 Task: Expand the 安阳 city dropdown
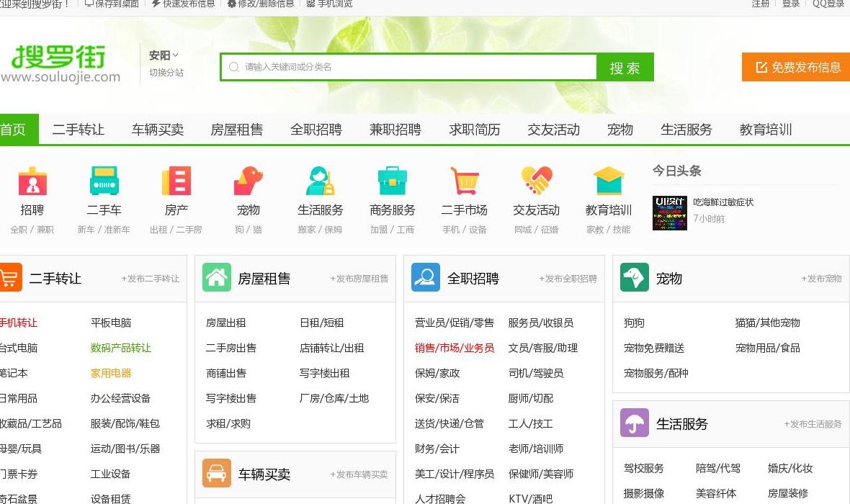click(x=164, y=55)
